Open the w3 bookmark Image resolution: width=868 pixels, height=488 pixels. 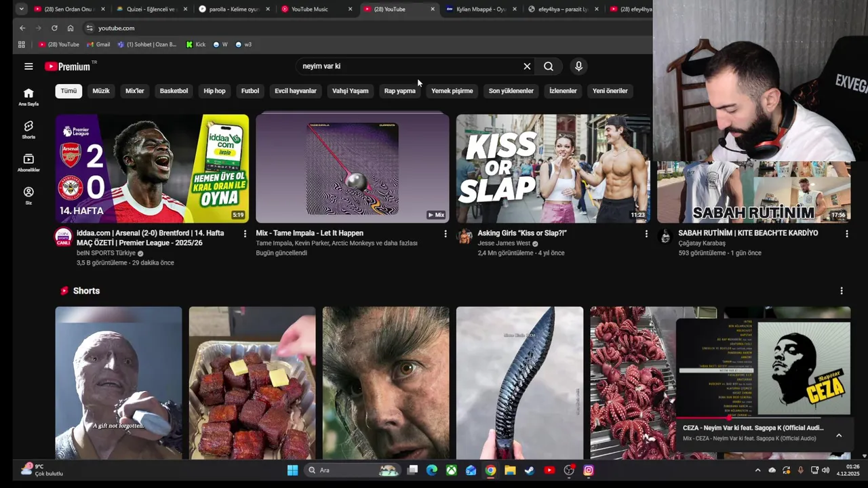coord(243,45)
